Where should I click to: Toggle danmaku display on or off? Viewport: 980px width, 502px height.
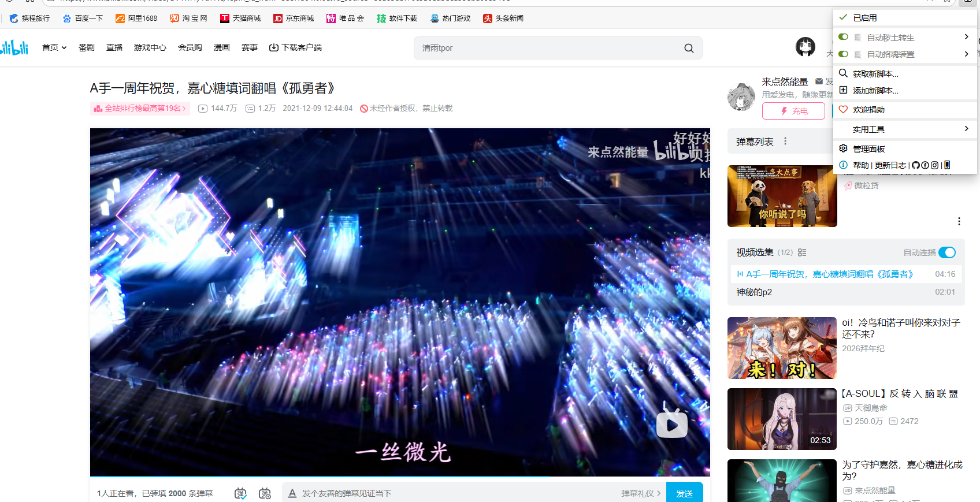pos(240,493)
